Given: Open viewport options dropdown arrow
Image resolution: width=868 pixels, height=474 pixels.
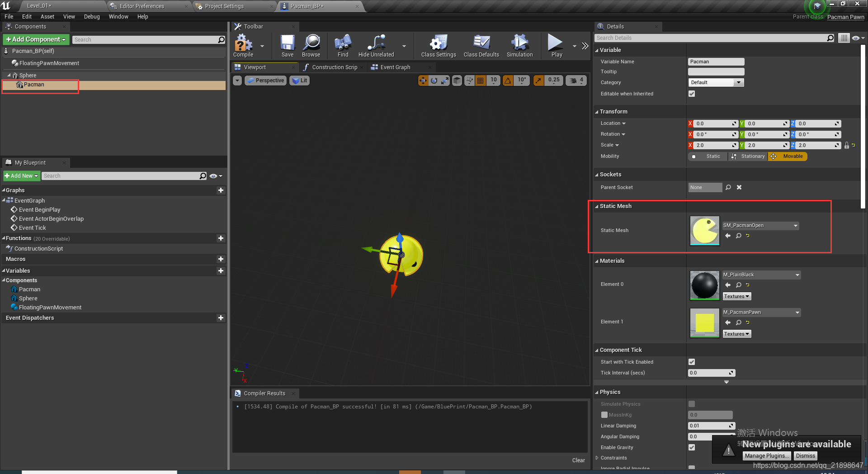Looking at the screenshot, I should point(237,81).
